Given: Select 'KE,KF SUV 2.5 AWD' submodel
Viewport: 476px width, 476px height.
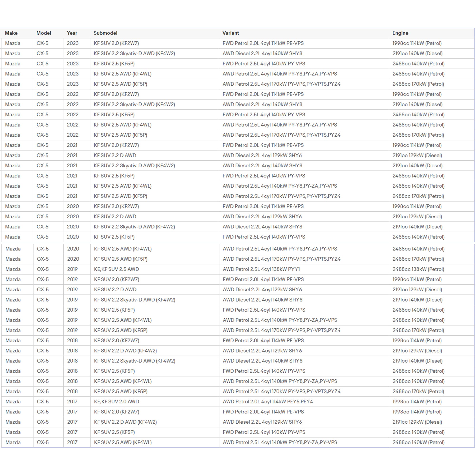Looking at the screenshot, I should [x=116, y=269].
